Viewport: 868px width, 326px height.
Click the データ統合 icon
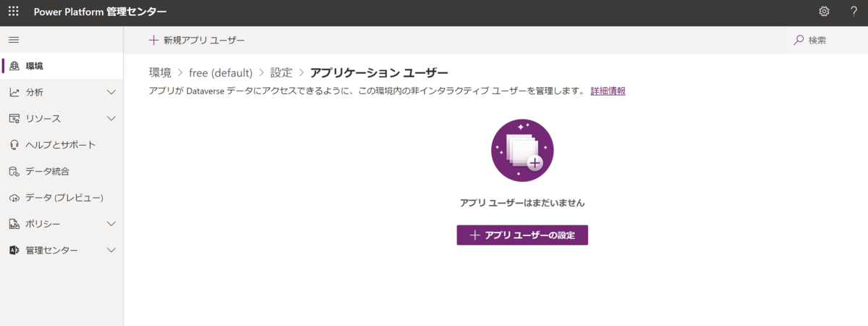14,171
